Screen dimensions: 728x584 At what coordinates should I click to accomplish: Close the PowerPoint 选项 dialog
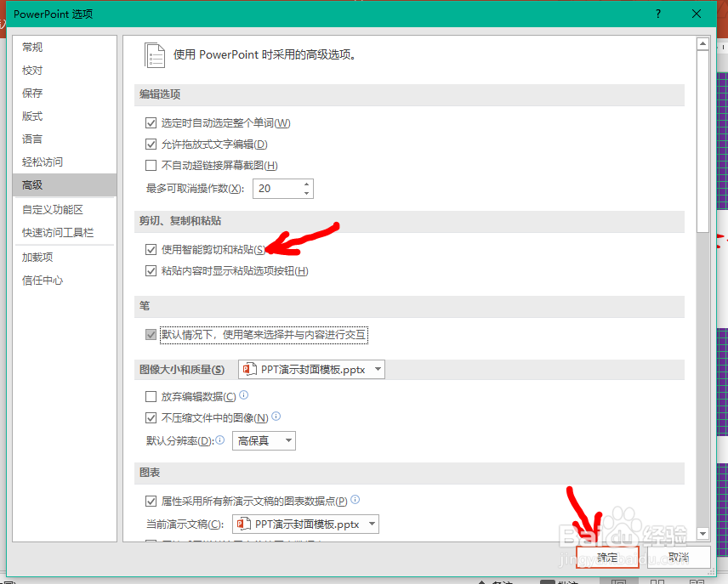point(697,14)
